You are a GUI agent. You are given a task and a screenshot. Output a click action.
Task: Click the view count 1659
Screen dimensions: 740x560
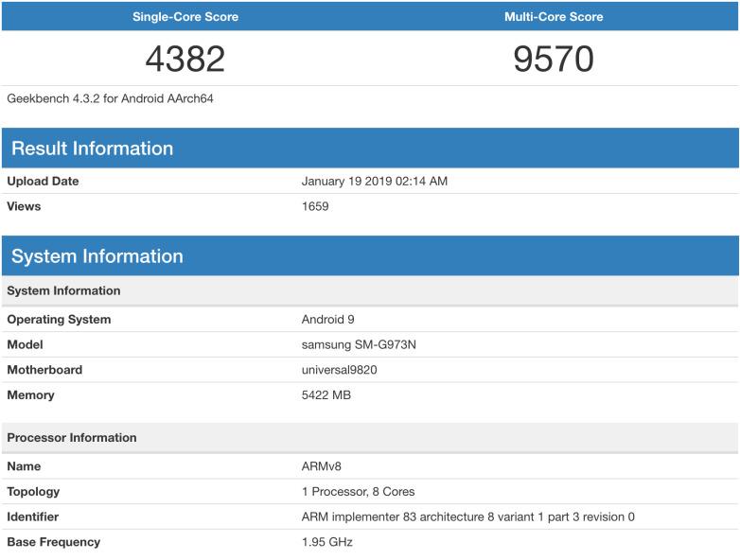coord(315,206)
